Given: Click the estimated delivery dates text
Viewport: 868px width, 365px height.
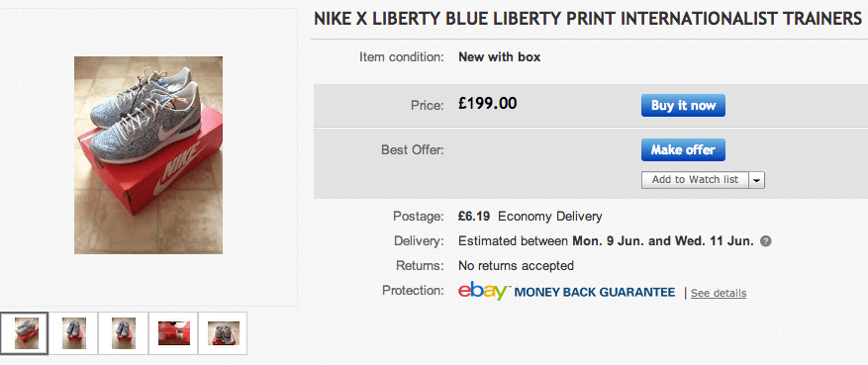Looking at the screenshot, I should tap(606, 241).
